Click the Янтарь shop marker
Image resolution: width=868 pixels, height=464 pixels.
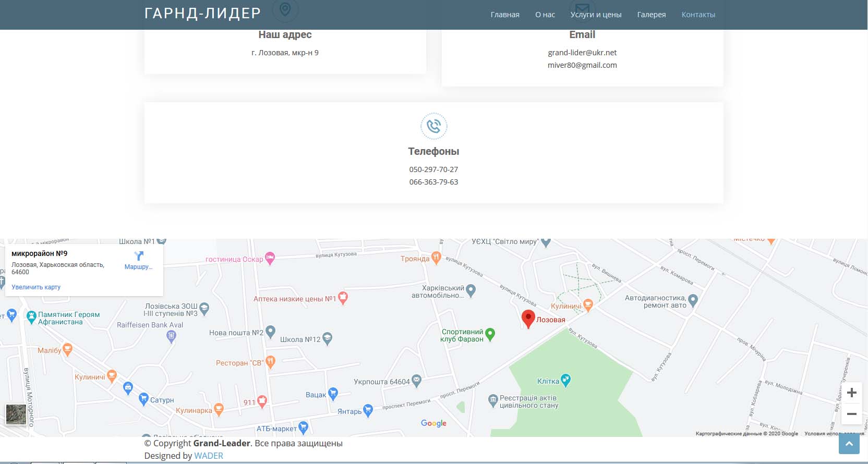point(368,411)
